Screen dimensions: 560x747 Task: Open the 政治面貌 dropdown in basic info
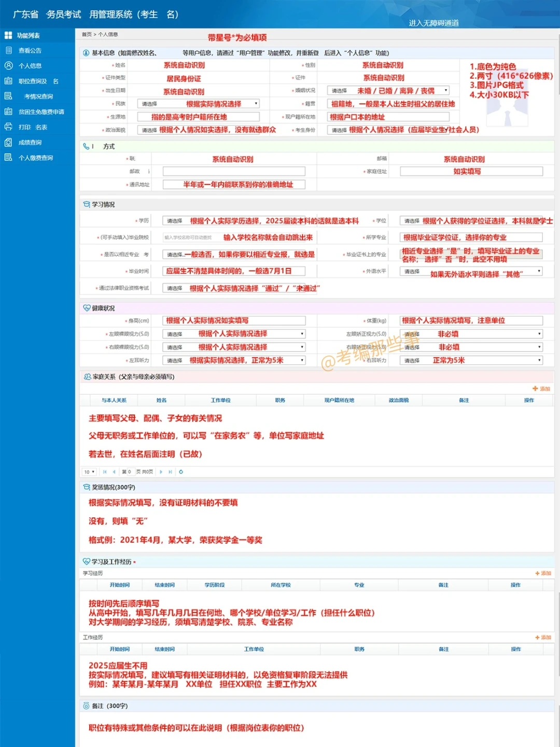199,130
